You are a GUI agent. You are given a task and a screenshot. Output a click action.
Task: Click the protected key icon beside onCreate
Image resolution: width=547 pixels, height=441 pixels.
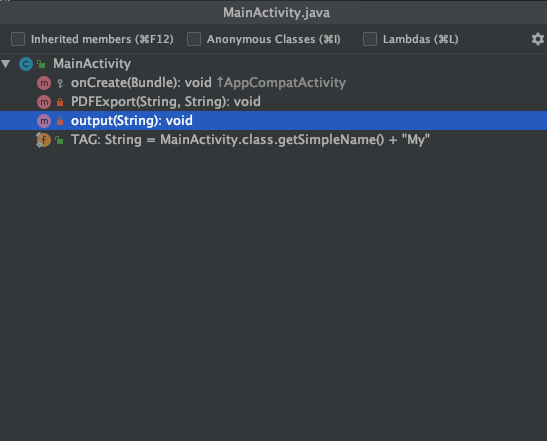pyautogui.click(x=60, y=83)
